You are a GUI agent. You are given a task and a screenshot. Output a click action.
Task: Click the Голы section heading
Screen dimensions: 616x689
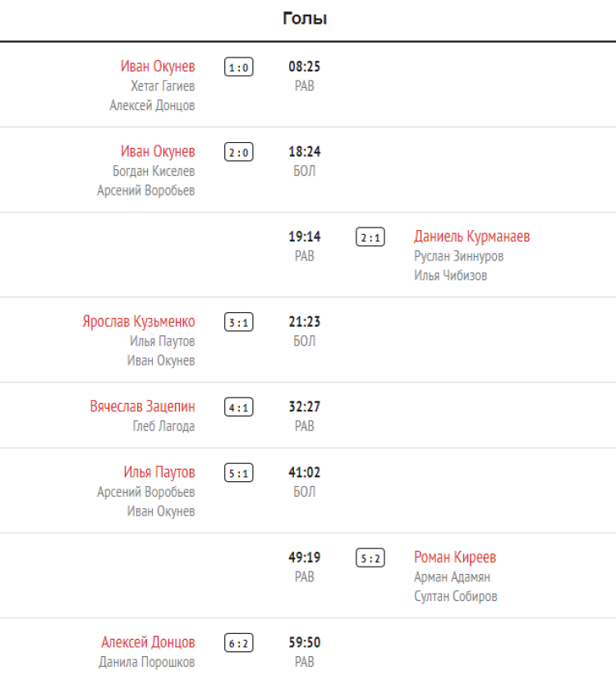[306, 19]
